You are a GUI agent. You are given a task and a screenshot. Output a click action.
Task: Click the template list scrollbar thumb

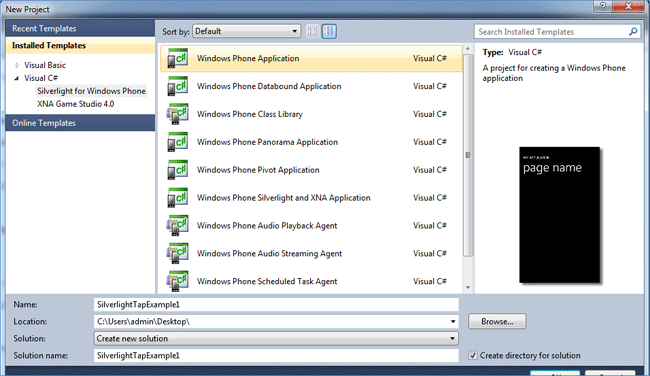[468, 155]
